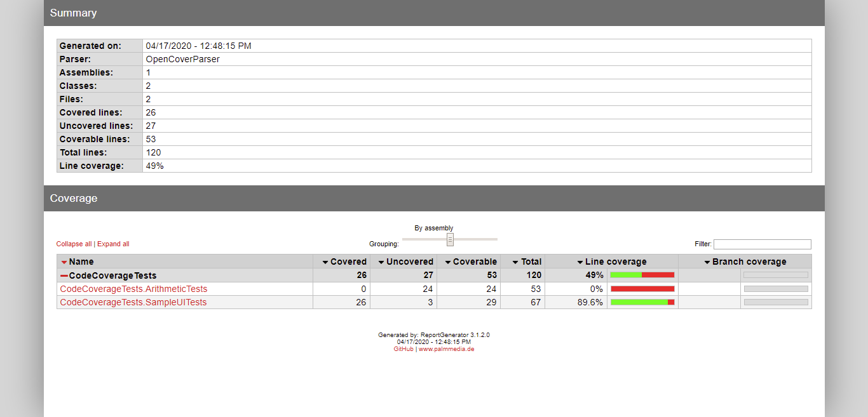The image size is (868, 417).
Task: Click the 89.6% line coverage value
Action: (590, 302)
